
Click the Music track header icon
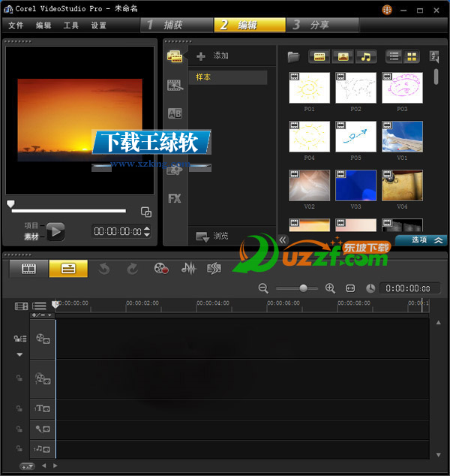click(x=42, y=449)
